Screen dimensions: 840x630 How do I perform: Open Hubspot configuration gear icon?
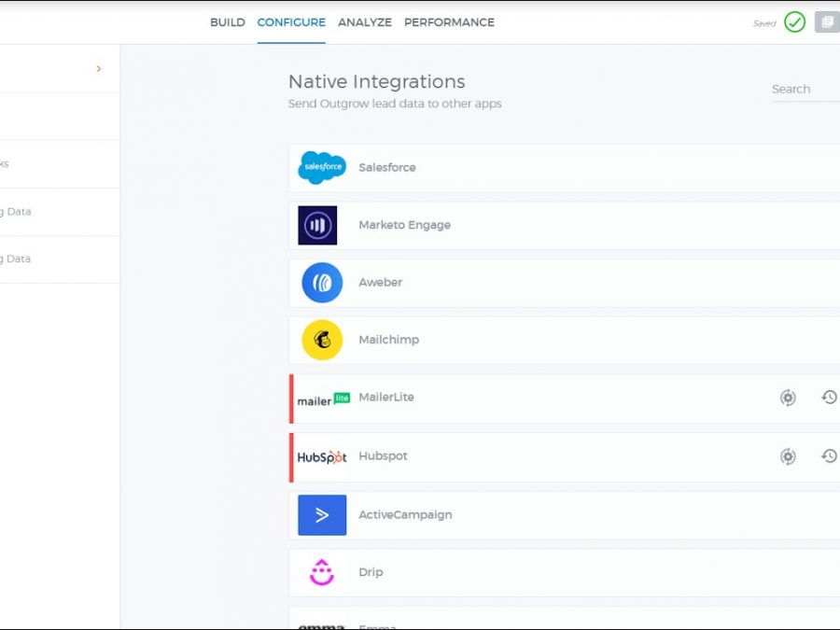pyautogui.click(x=788, y=456)
